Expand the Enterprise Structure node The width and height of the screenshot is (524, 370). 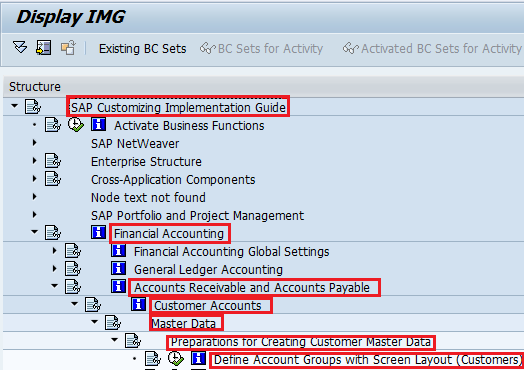point(34,161)
